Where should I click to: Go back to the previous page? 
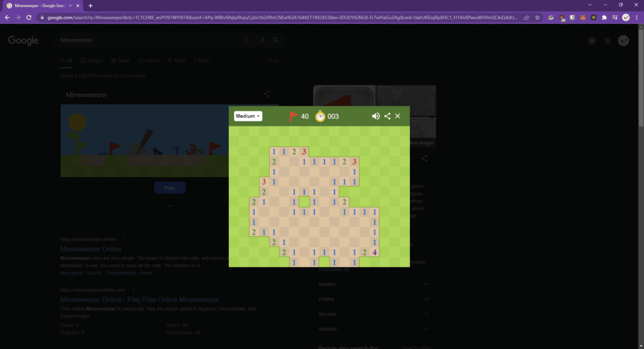[x=7, y=18]
